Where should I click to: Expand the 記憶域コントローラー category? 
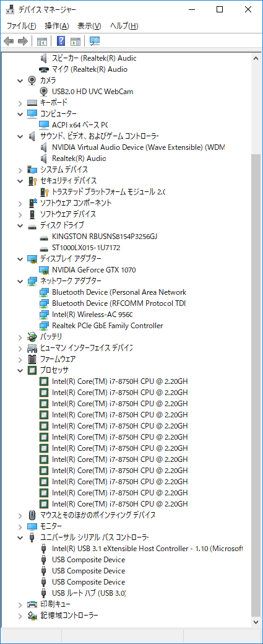click(20, 616)
